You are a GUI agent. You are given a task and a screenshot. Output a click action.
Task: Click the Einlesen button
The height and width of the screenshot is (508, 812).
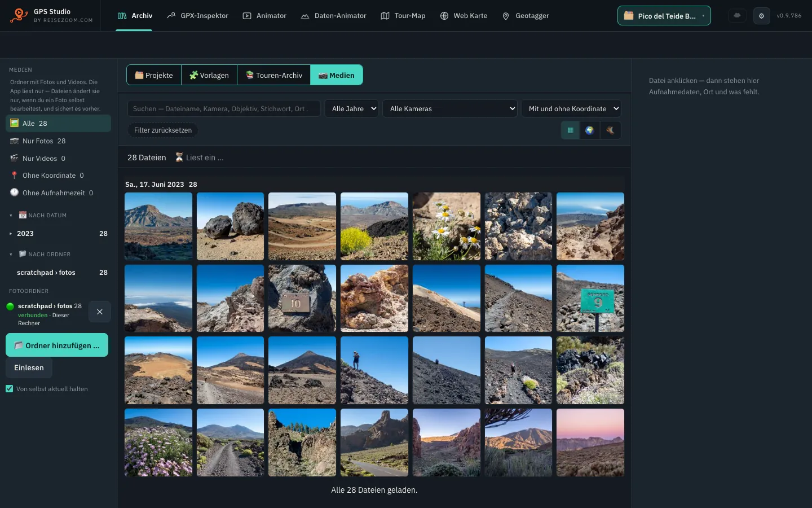[29, 367]
